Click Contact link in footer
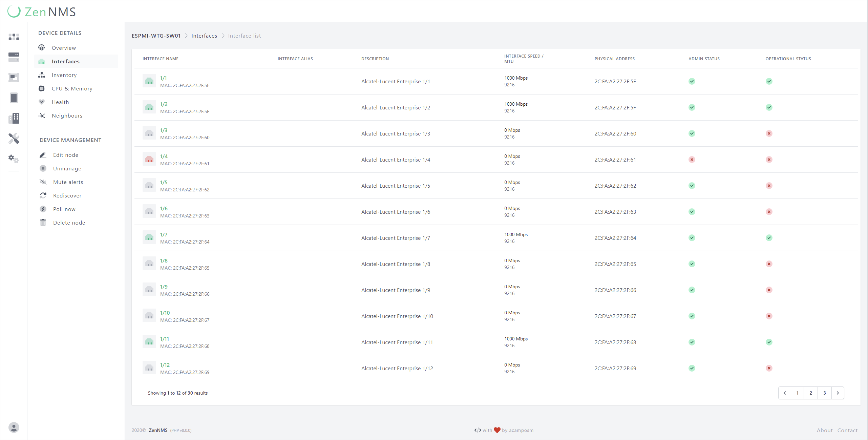This screenshot has width=868, height=440. coord(848,430)
